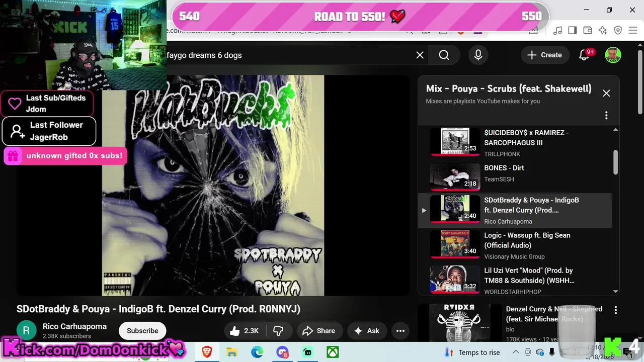The height and width of the screenshot is (362, 644).
Task: Click the Last Follower person icon
Action: point(17,132)
